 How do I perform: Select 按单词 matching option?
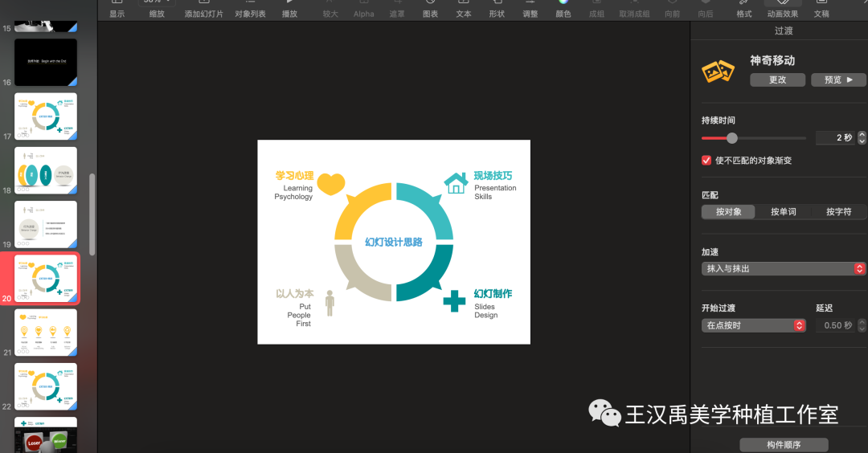click(x=784, y=212)
